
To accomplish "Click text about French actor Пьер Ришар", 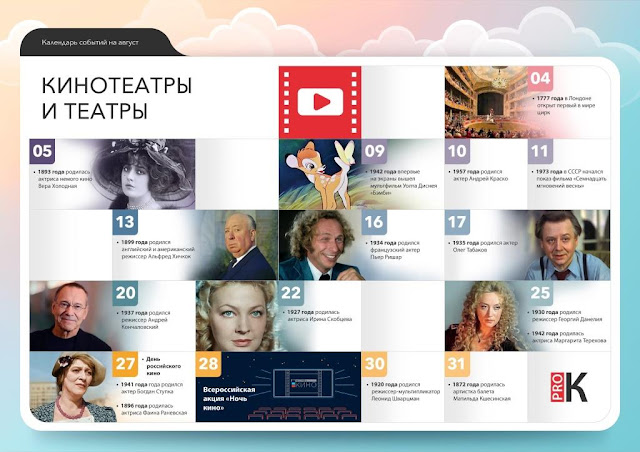I will pos(393,250).
